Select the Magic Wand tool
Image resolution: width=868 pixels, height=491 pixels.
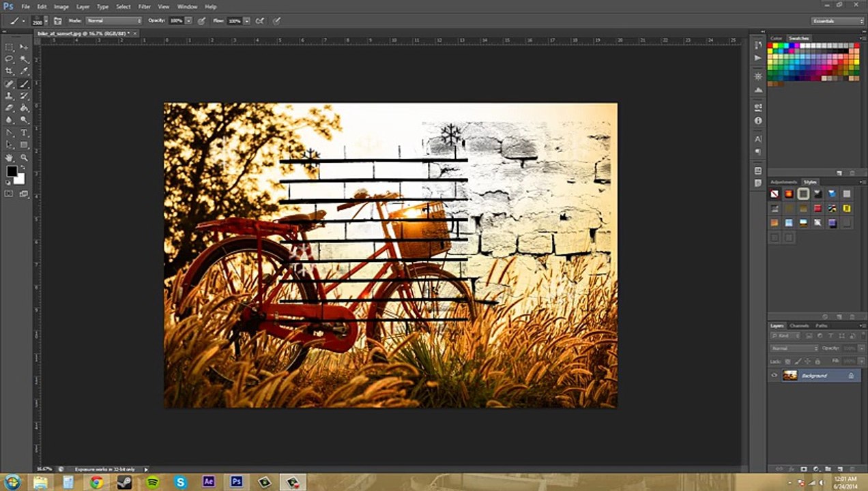pos(24,59)
